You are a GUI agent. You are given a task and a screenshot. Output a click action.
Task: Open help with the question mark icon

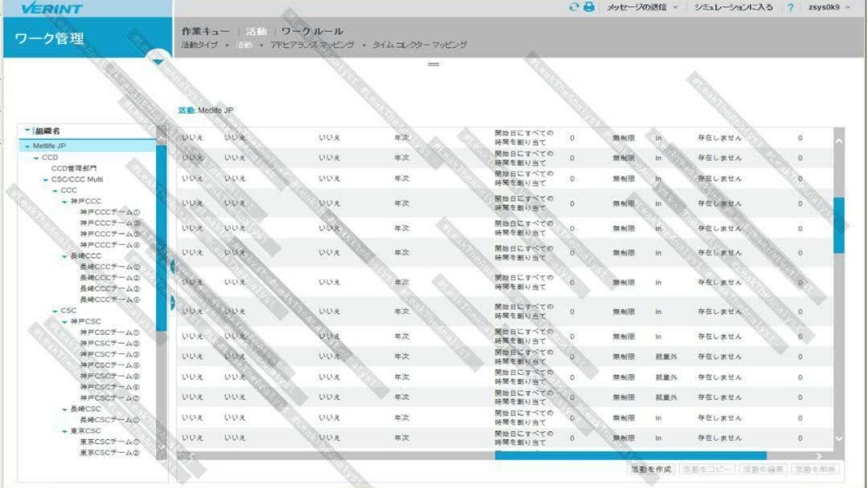791,7
